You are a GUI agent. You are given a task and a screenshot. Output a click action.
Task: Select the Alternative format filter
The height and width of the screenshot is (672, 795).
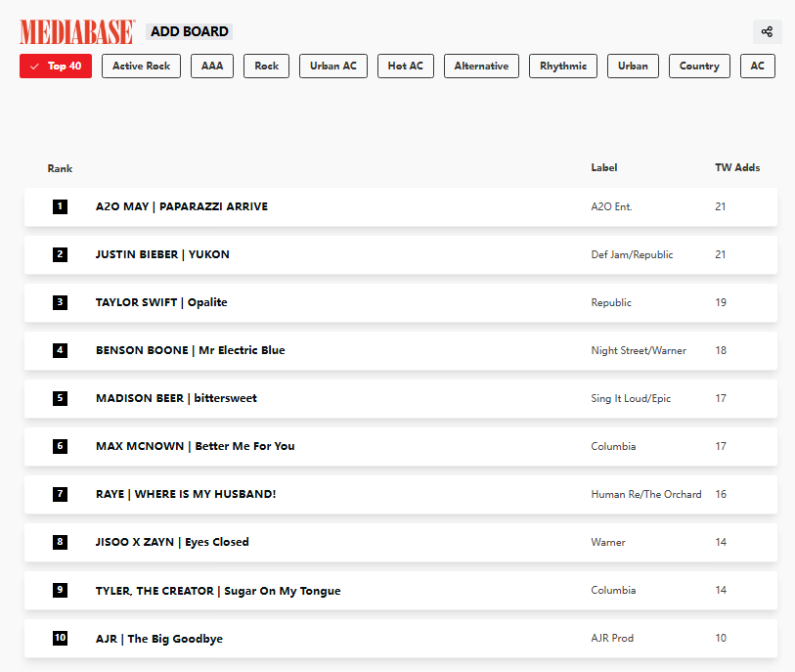(481, 67)
